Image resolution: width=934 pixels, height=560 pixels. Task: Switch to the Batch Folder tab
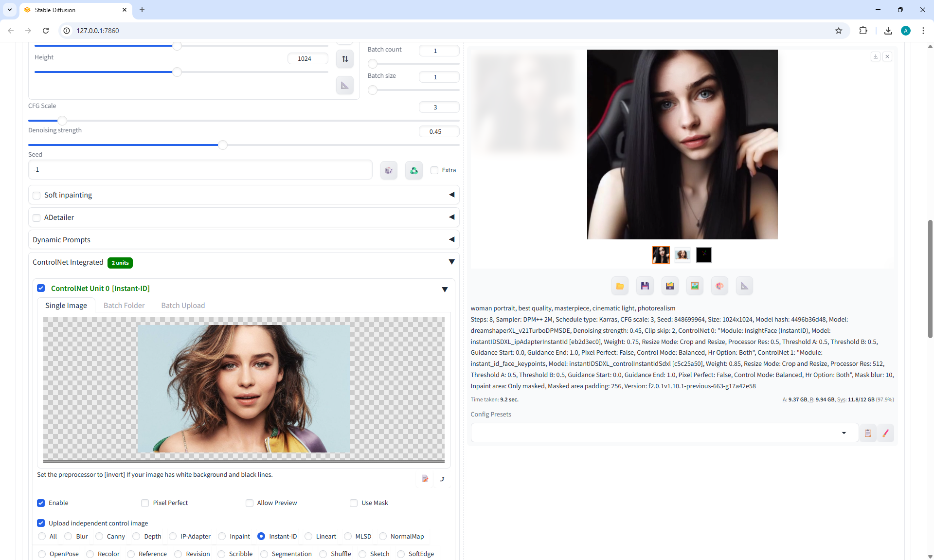pyautogui.click(x=124, y=306)
